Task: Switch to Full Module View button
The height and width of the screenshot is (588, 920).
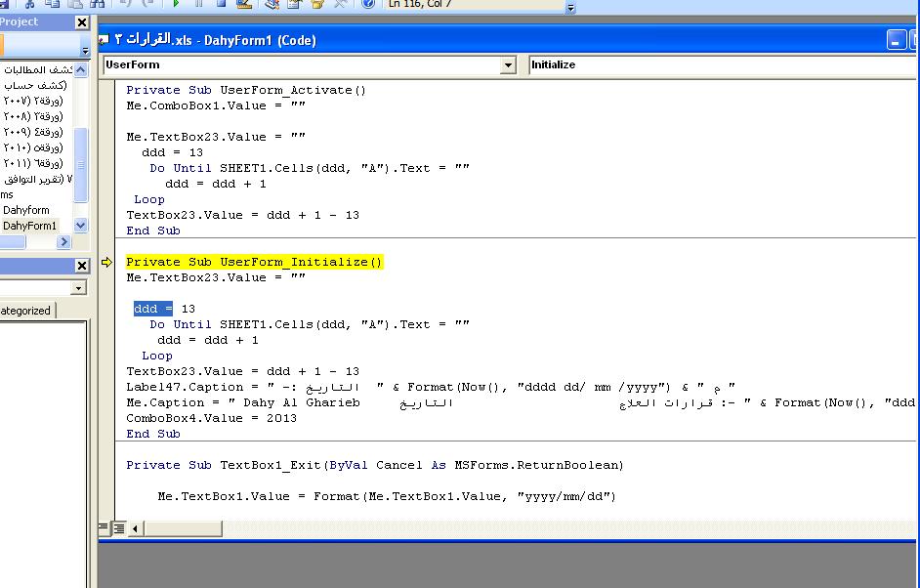Action: pos(119,528)
